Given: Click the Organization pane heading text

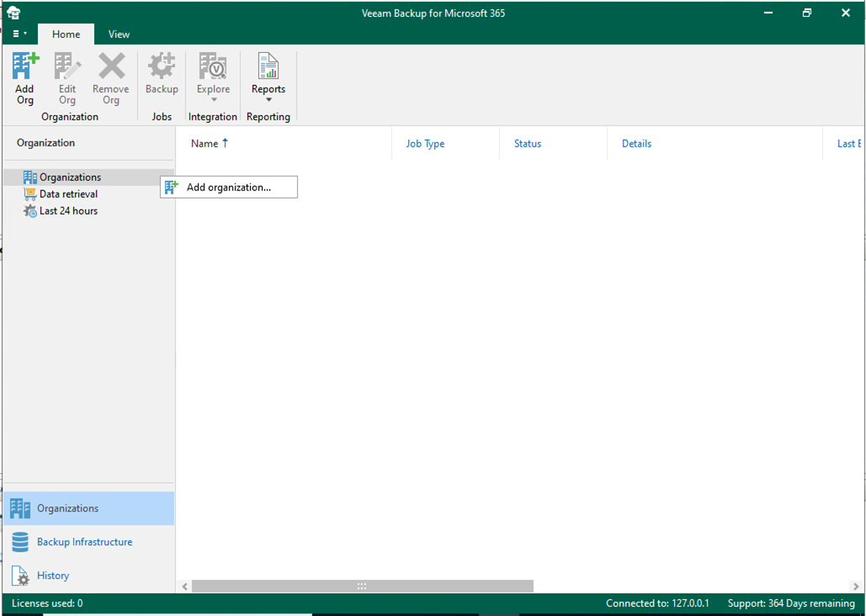Looking at the screenshot, I should point(45,142).
